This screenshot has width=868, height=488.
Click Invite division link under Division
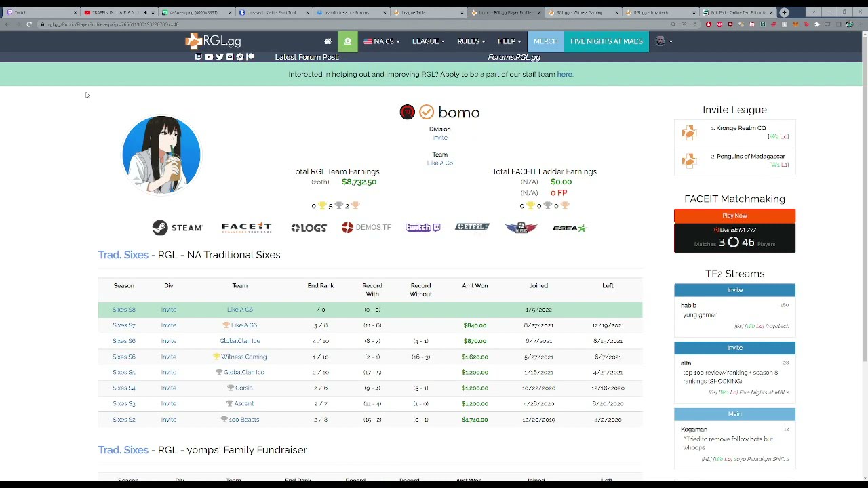(440, 138)
